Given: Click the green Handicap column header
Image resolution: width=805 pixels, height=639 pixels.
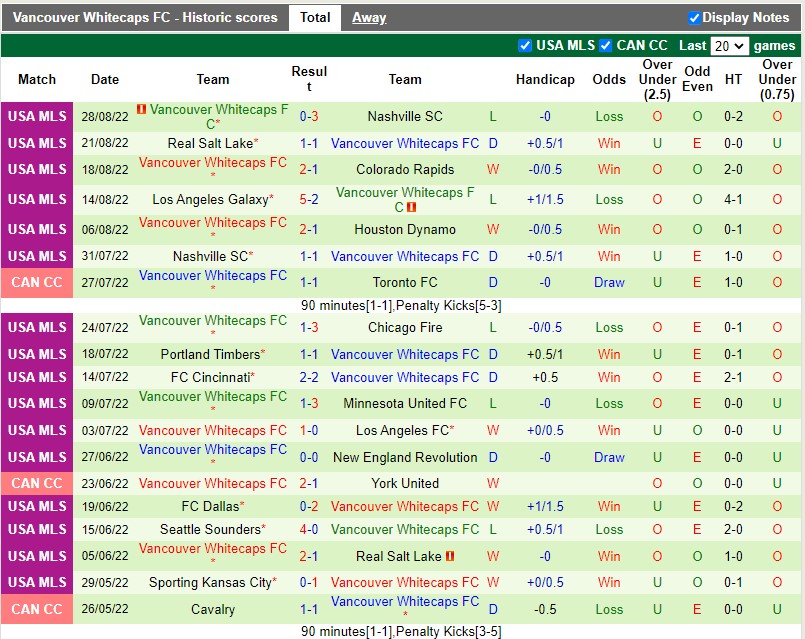Looking at the screenshot, I should point(545,80).
